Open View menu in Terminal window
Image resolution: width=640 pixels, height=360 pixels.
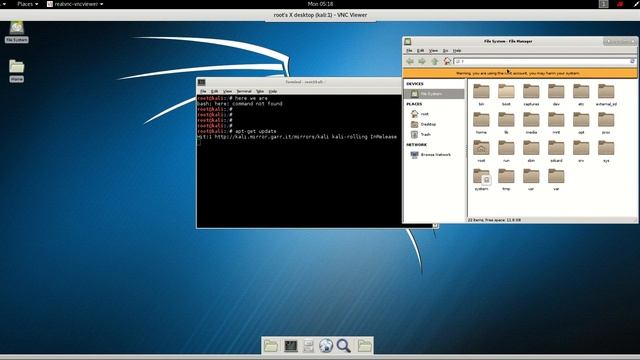[x=227, y=91]
